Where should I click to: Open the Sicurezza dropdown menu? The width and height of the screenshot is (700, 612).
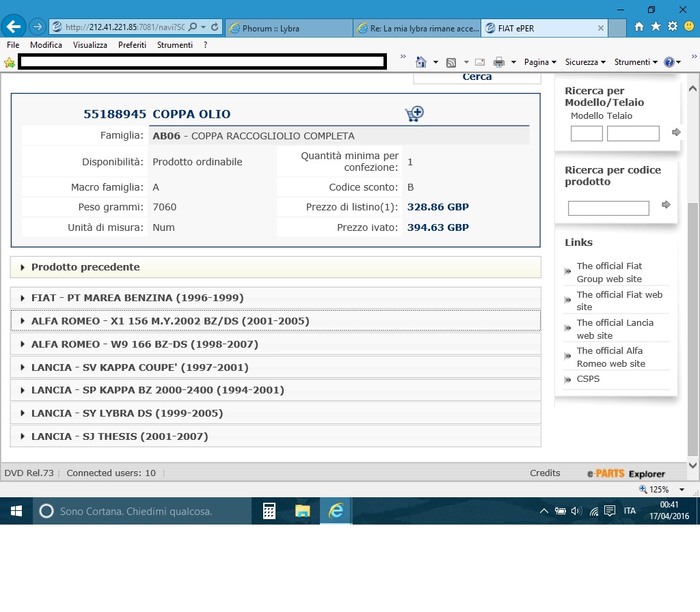(x=585, y=62)
